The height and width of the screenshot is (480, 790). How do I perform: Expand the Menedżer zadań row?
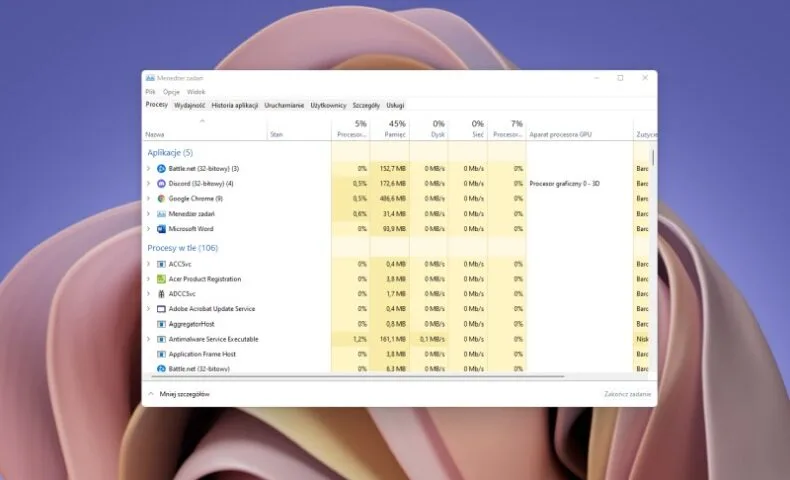149,214
